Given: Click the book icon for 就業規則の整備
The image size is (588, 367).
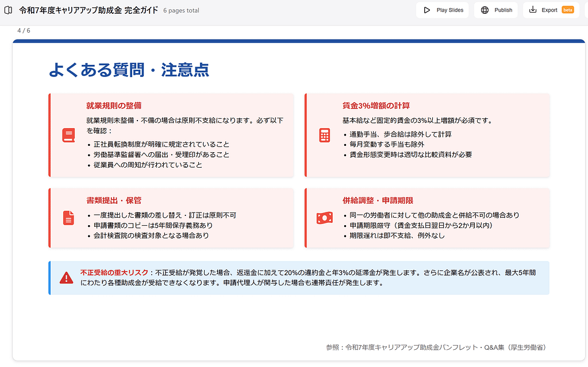Looking at the screenshot, I should click(x=68, y=136).
